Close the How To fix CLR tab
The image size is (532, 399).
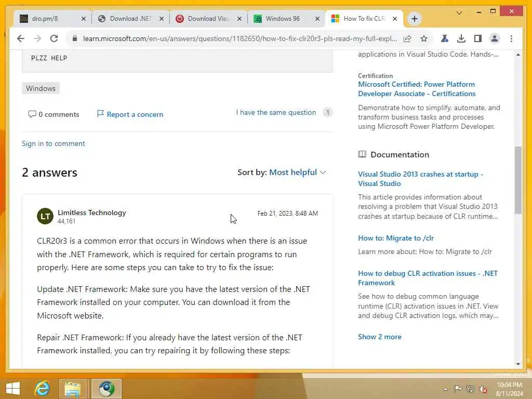click(395, 19)
